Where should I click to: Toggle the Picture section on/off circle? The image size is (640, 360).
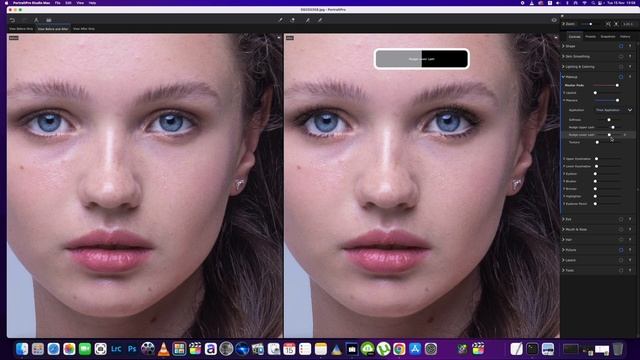point(621,250)
